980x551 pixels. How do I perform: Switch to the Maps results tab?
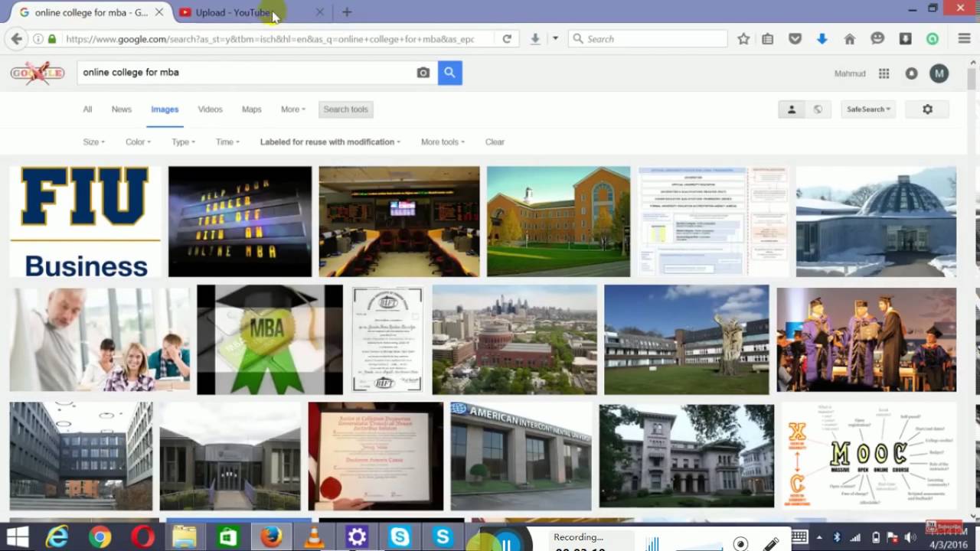[x=252, y=109]
